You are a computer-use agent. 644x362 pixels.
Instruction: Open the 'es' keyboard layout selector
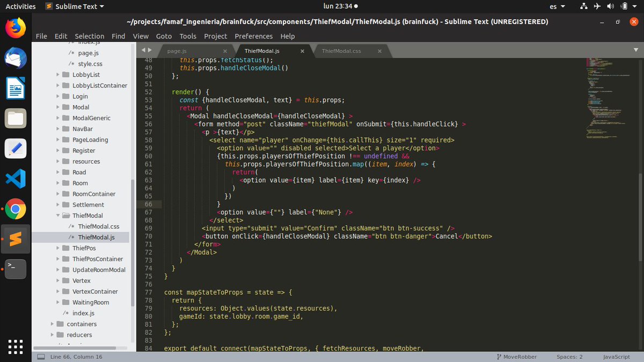click(x=557, y=6)
